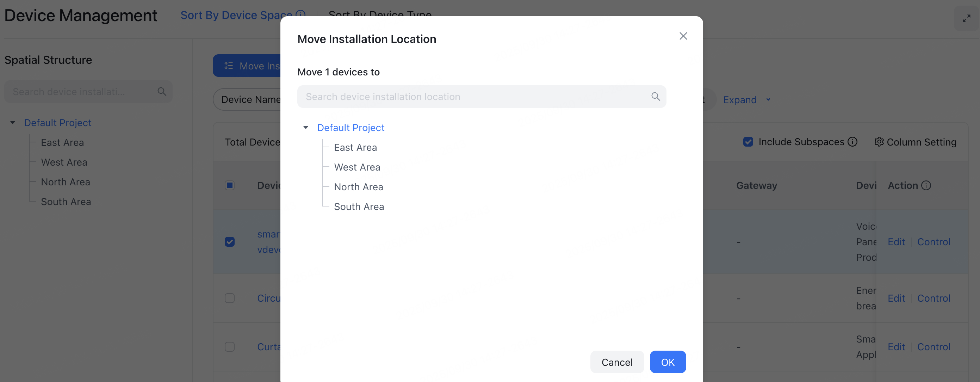Screen dimensions: 980x382
Task: Open Column Setting gear icon
Action: point(879,142)
